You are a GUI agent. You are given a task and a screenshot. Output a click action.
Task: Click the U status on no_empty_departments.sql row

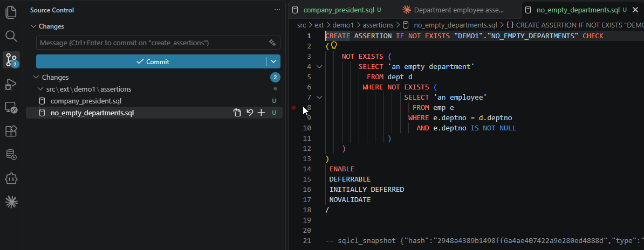[x=274, y=113]
